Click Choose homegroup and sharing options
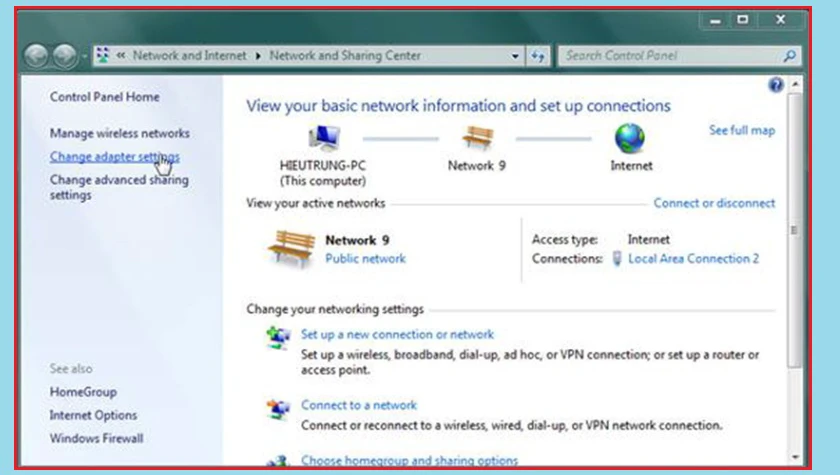The image size is (840, 475). (x=409, y=460)
